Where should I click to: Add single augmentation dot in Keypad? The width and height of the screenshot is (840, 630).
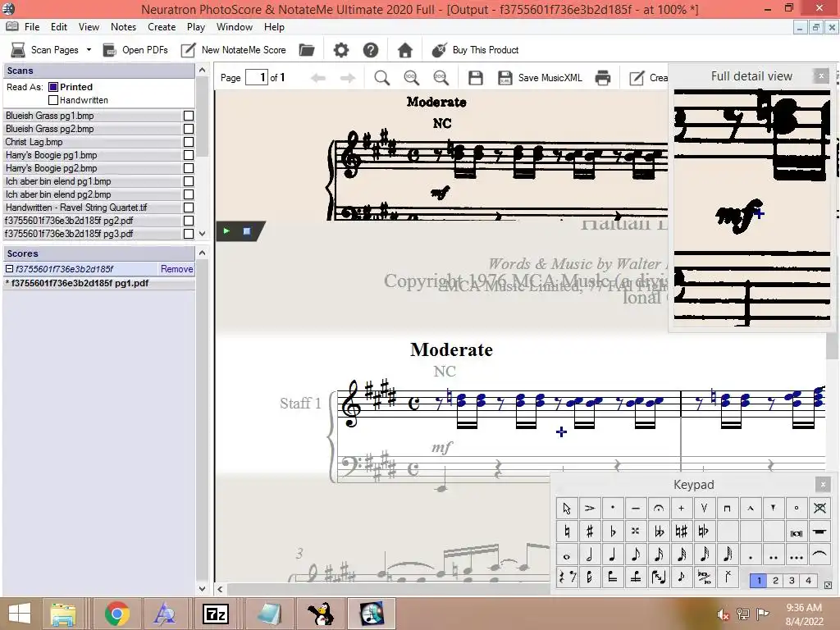point(750,555)
